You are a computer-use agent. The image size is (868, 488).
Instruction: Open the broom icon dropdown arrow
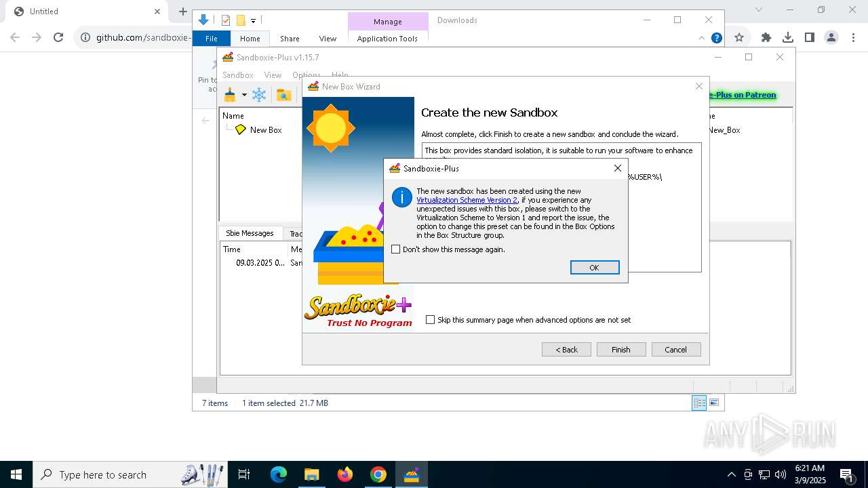(x=244, y=95)
